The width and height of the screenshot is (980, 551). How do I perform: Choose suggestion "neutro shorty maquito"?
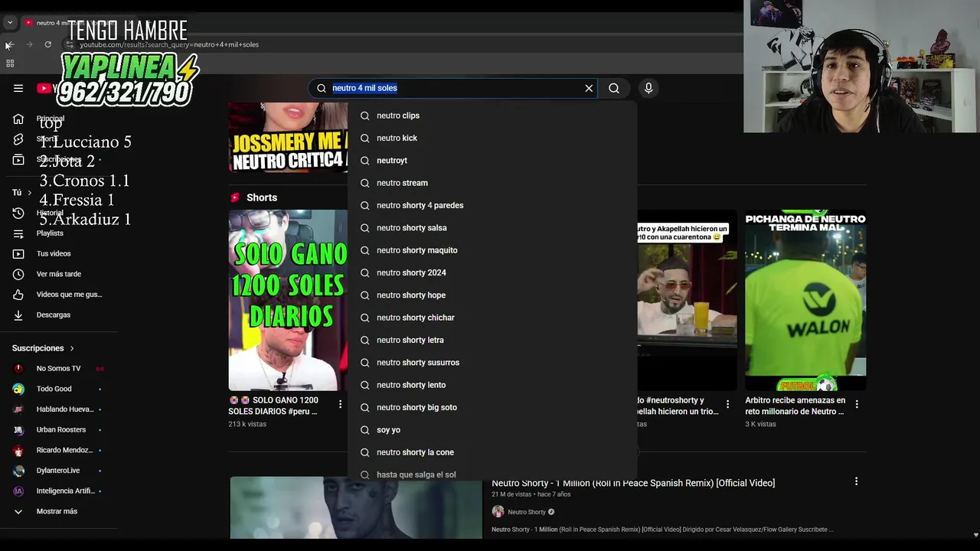tap(492, 250)
